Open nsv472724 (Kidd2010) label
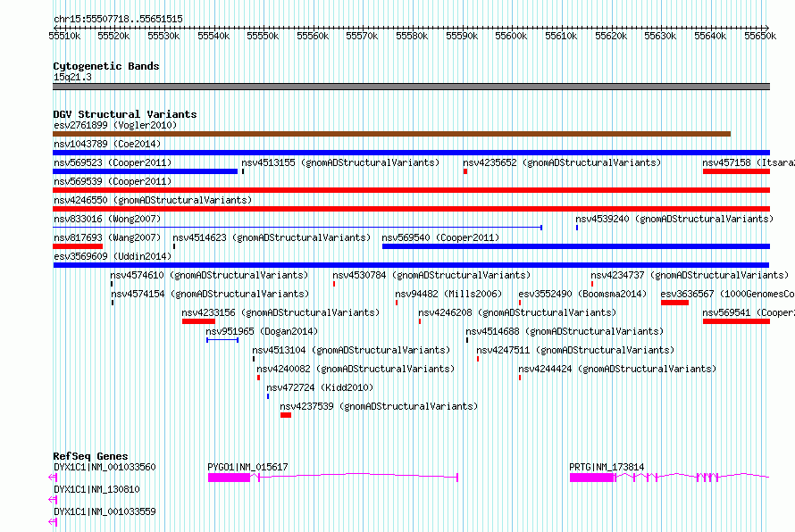This screenshot has height=532, width=795. pyautogui.click(x=320, y=387)
